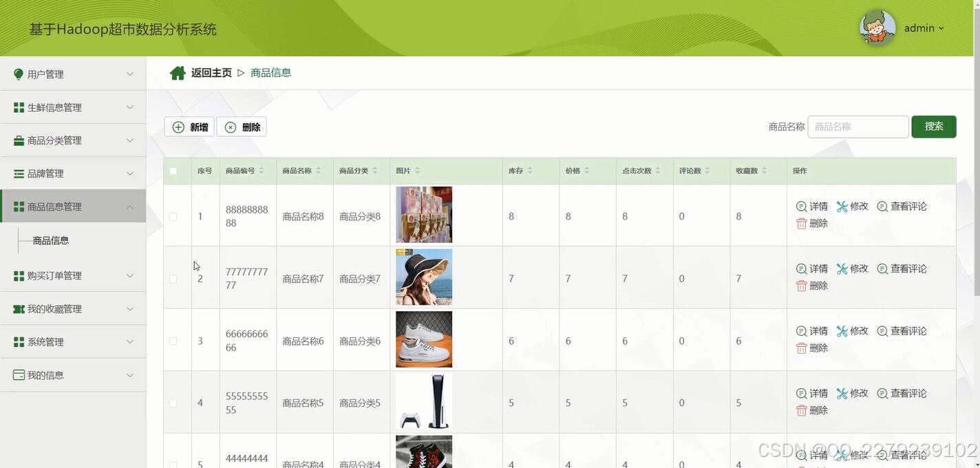This screenshot has height=468, width=980.
Task: Click the trash 删除 icon for 商品名称5
Action: pyautogui.click(x=801, y=410)
